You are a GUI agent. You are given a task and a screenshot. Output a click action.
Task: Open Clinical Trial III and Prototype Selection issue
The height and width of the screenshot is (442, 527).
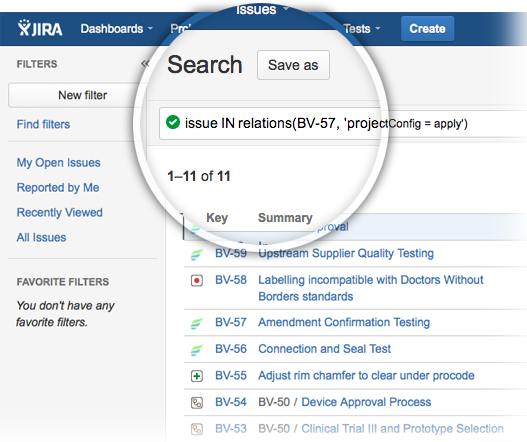click(x=402, y=429)
